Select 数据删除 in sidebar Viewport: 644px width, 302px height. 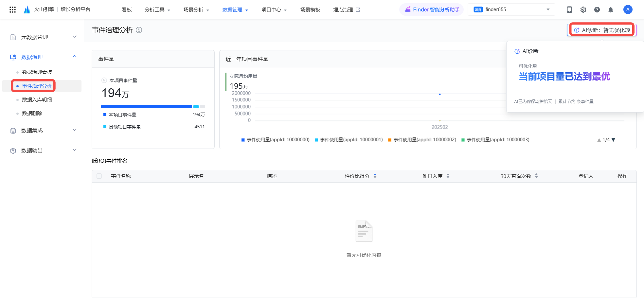[32, 114]
